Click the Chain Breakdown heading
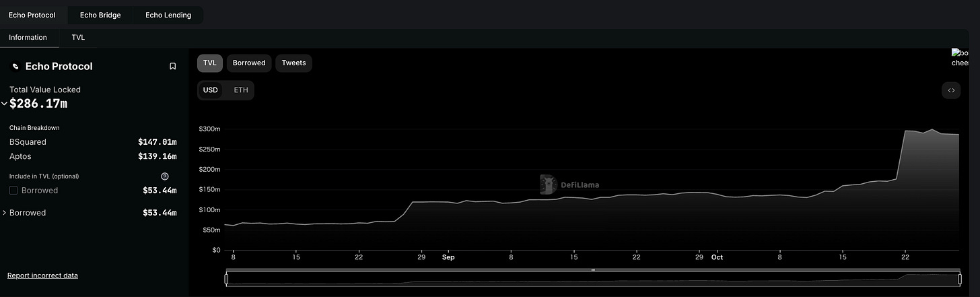 click(34, 128)
